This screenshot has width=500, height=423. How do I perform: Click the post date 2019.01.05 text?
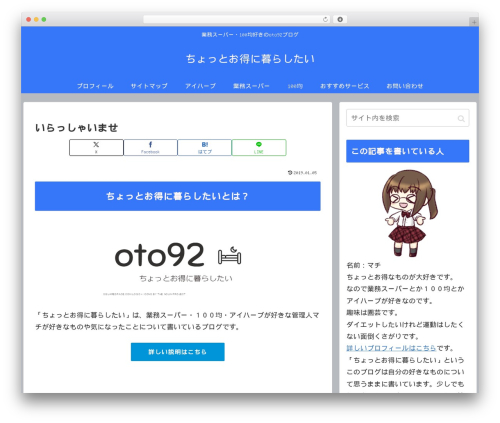pos(305,173)
